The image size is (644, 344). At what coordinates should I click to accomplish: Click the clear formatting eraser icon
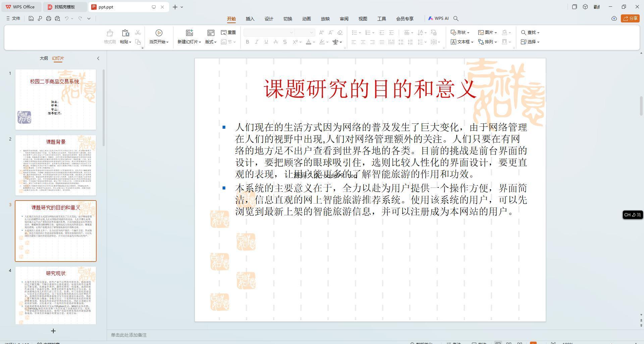[340, 33]
